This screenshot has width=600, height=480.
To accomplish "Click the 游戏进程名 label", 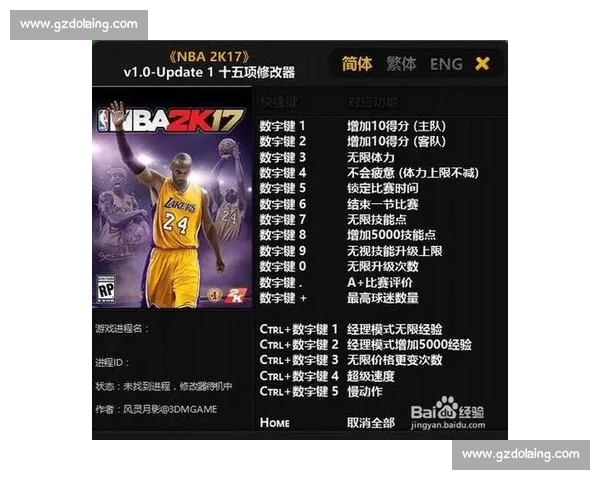I will pyautogui.click(x=122, y=328).
